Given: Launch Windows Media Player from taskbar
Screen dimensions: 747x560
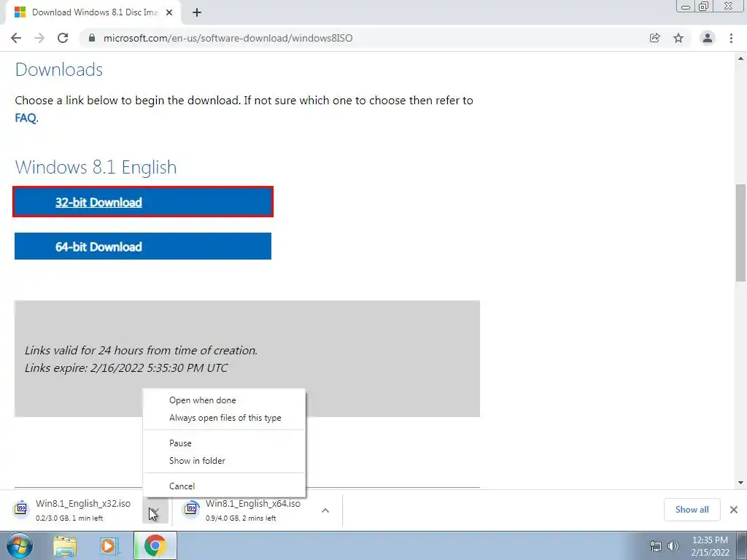Looking at the screenshot, I should 108,546.
